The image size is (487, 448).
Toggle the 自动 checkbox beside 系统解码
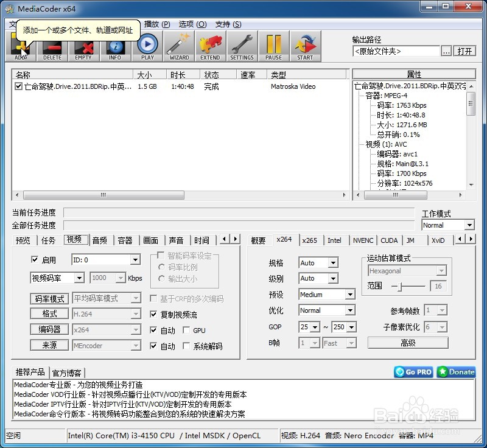click(153, 346)
